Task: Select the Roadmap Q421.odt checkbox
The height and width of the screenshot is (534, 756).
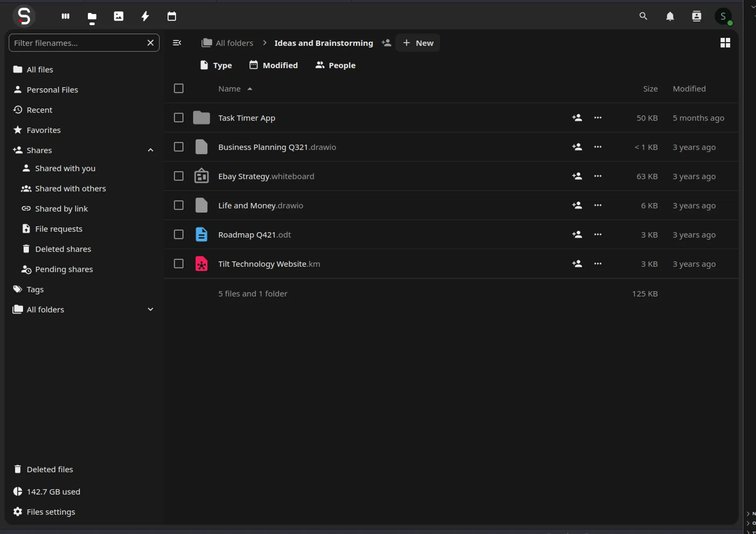Action: [x=178, y=234]
